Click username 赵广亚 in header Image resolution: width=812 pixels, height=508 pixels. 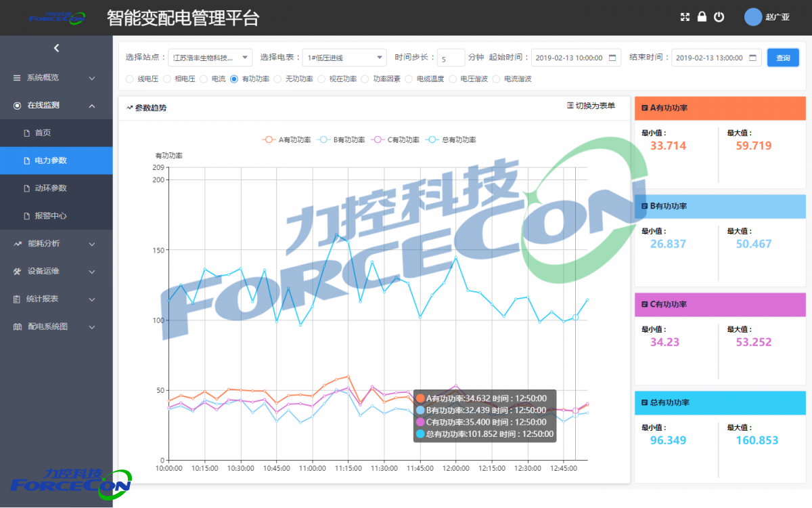click(777, 18)
